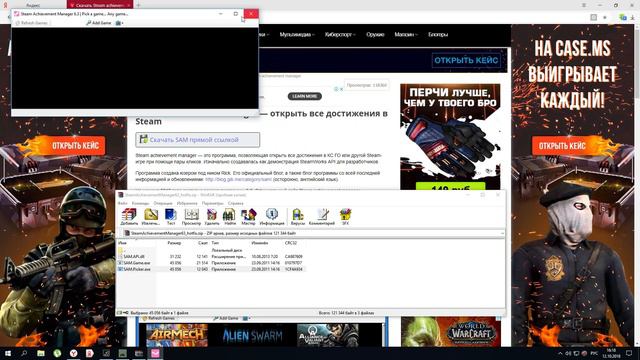640x360 pixels.
Task: Run the Тест tool in WinRAR
Action: click(171, 217)
